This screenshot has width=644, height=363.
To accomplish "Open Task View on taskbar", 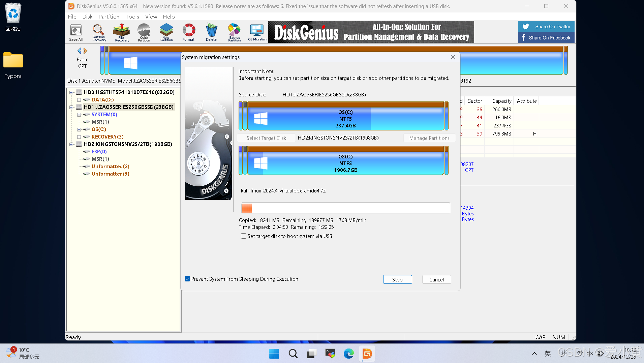I will (x=311, y=354).
